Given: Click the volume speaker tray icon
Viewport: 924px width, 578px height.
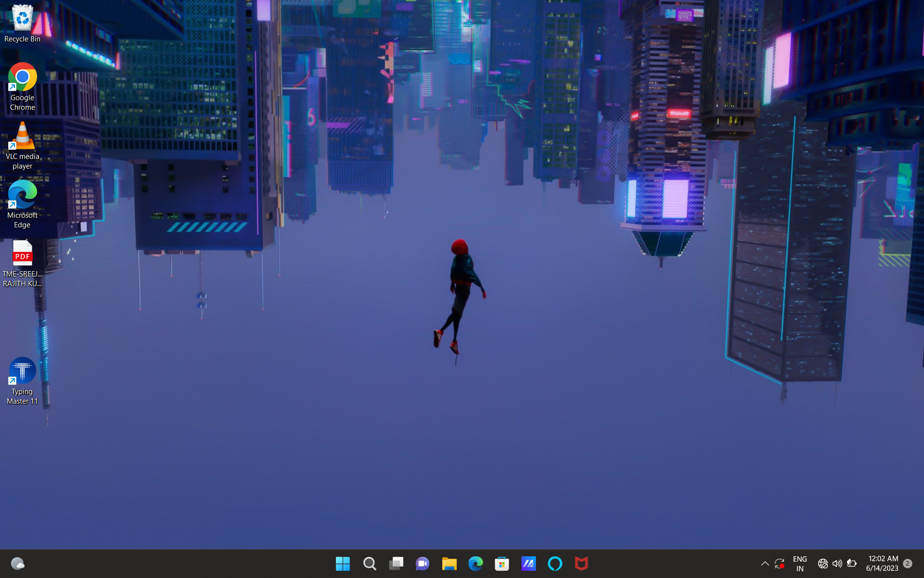Looking at the screenshot, I should click(837, 564).
